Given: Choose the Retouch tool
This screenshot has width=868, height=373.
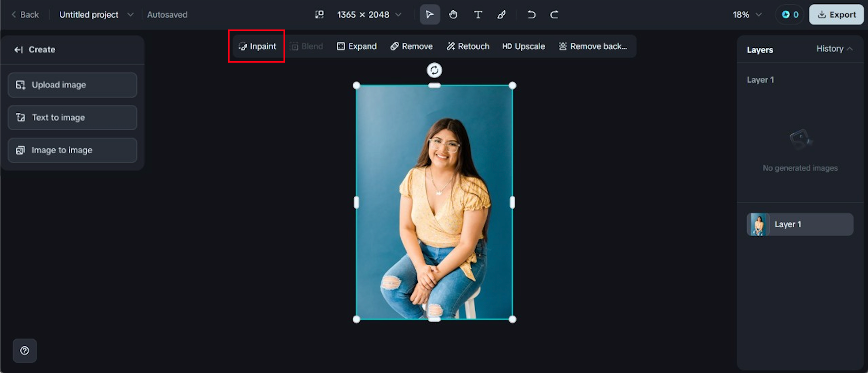Looking at the screenshot, I should (467, 47).
